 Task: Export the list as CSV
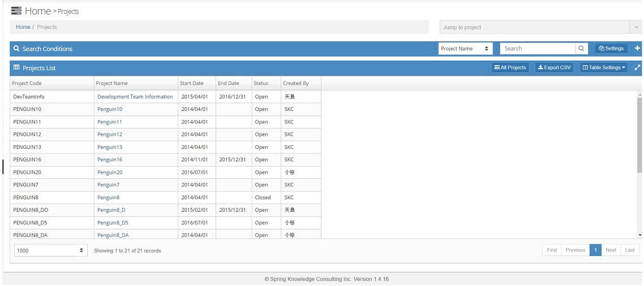point(554,67)
